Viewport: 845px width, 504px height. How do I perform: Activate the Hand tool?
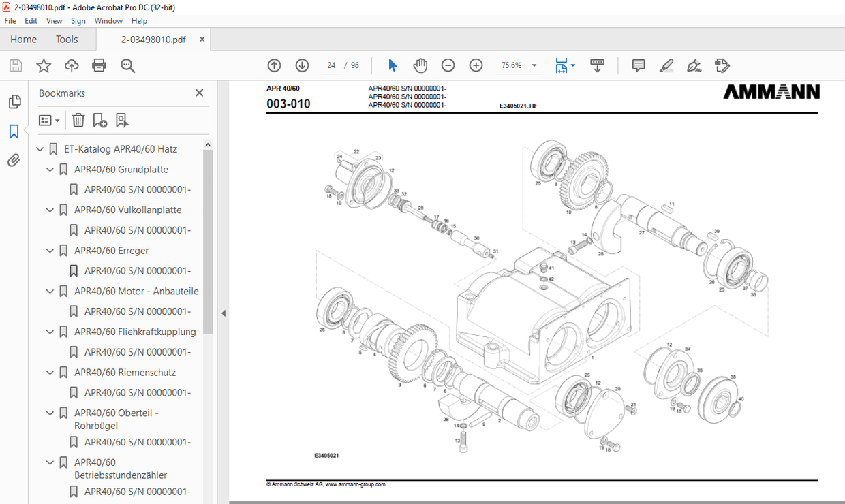(420, 65)
